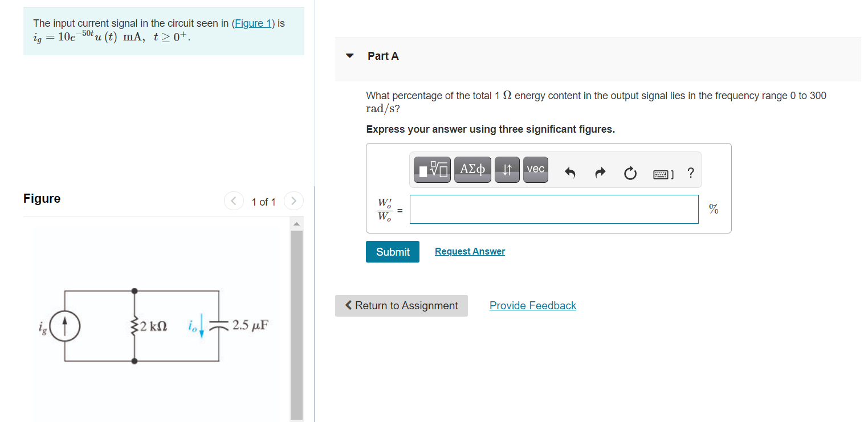This screenshot has height=422, width=868.
Task: Go to next figure page chevron
Action: click(x=294, y=200)
